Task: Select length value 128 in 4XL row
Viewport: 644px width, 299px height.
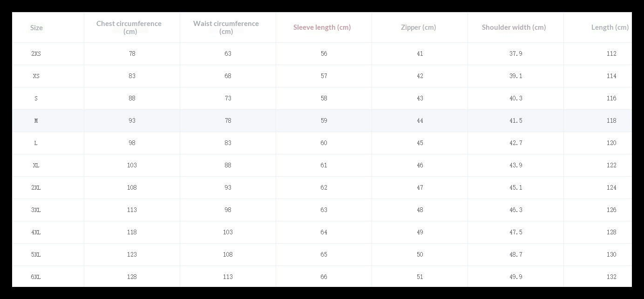Action: (x=611, y=232)
